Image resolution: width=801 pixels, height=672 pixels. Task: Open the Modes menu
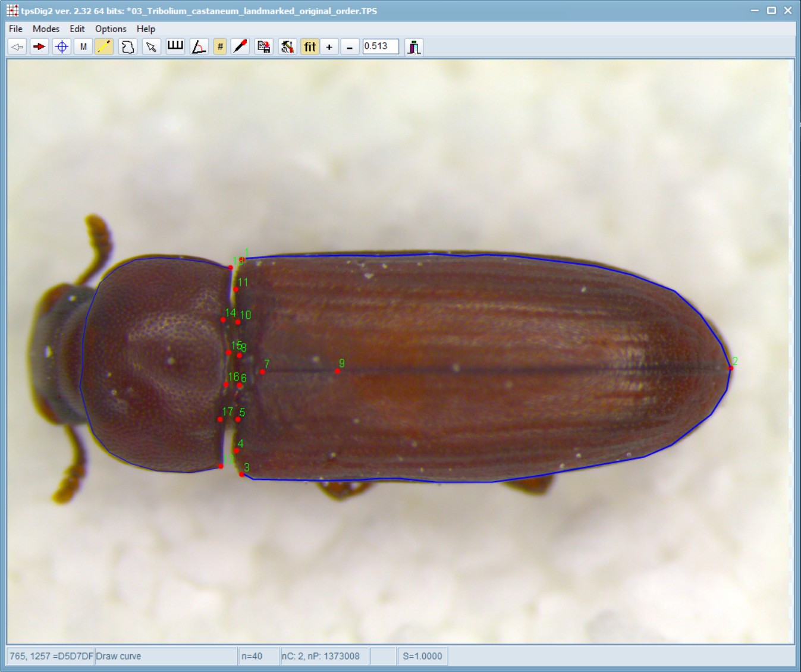click(x=46, y=29)
